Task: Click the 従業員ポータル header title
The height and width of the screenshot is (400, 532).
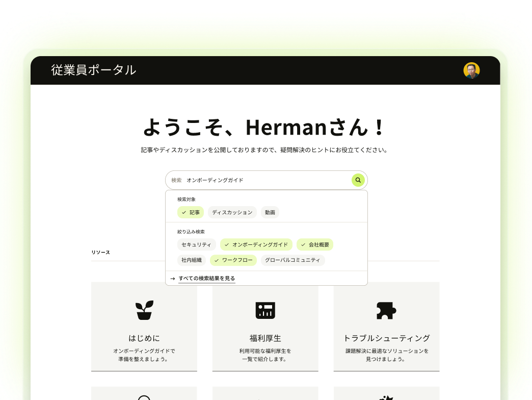Action: pyautogui.click(x=93, y=71)
